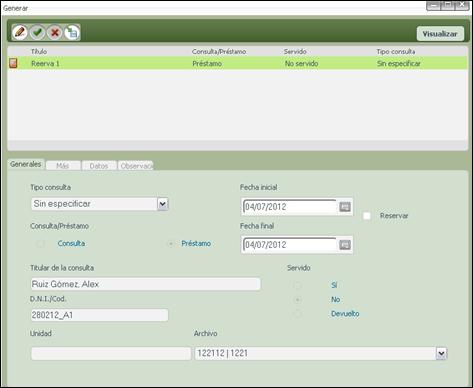Viewport: 473px width, 388px height.
Task: Click the copy document toolbar icon
Action: pos(72,33)
